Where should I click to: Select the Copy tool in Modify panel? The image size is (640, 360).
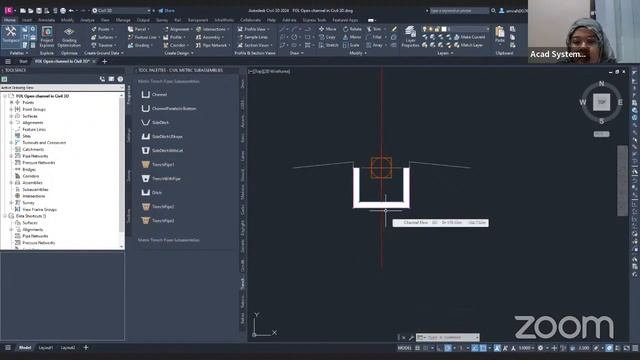(x=327, y=37)
